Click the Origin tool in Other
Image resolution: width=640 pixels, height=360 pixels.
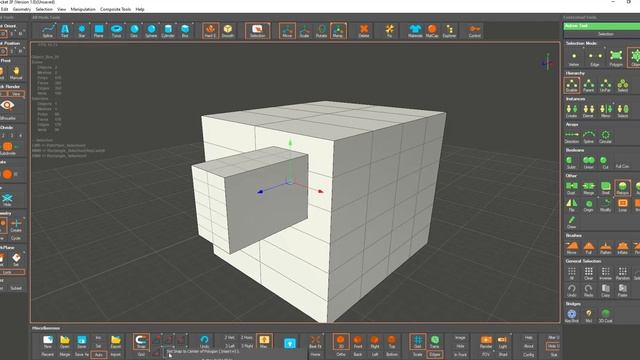pos(589,205)
